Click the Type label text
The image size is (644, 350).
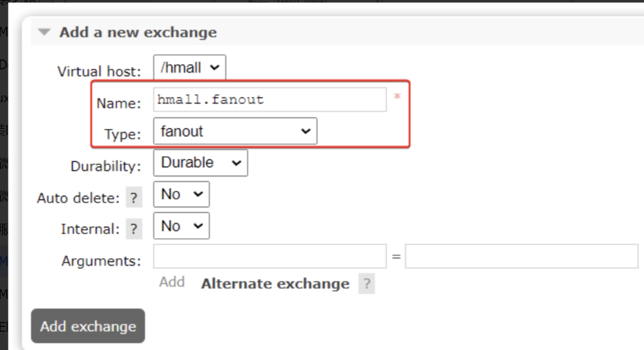click(122, 134)
